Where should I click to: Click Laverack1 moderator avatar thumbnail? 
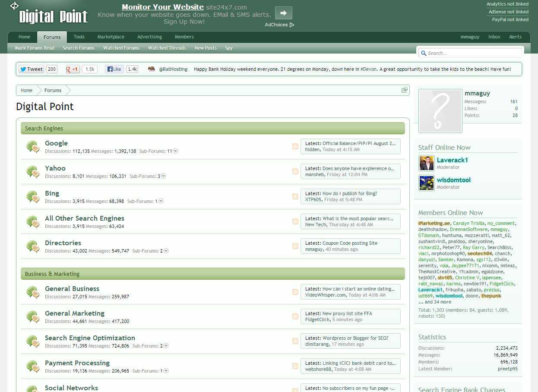click(x=427, y=163)
